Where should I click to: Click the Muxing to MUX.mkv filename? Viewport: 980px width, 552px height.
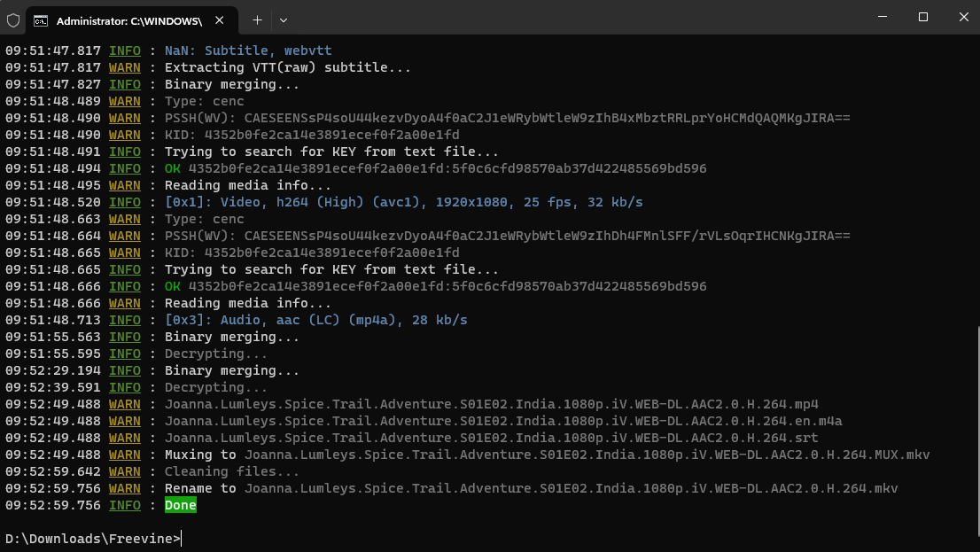[x=587, y=455]
